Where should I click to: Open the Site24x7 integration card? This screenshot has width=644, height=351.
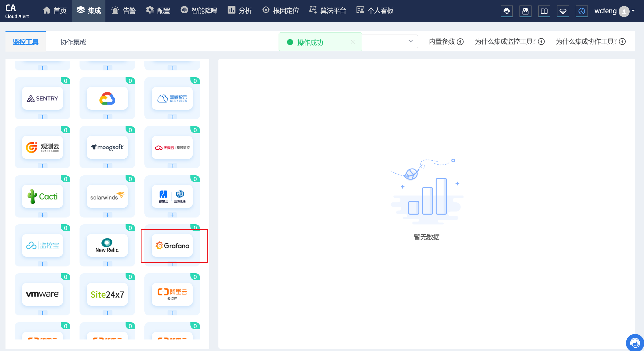107,294
